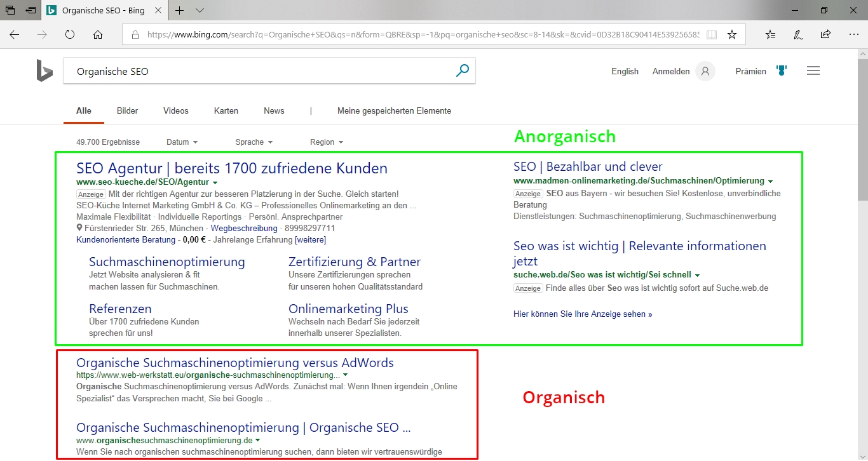Click the Fürstenrieder Str. map pin icon
The width and height of the screenshot is (868, 461).
(79, 228)
